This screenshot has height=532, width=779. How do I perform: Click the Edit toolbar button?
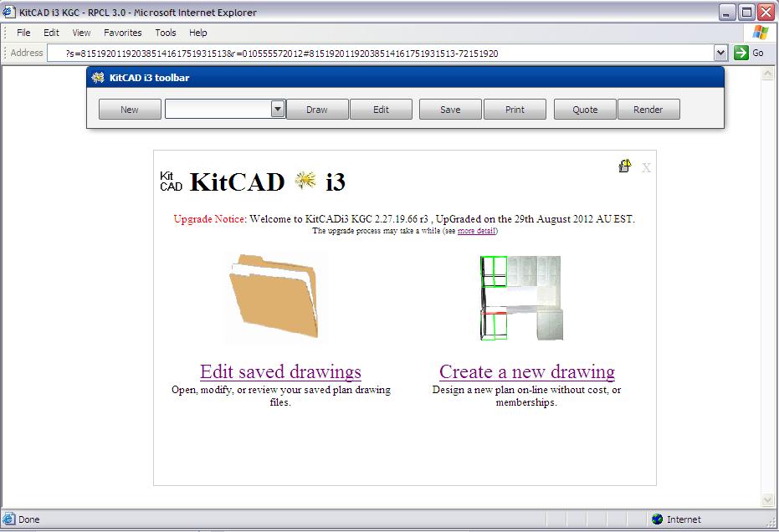381,110
